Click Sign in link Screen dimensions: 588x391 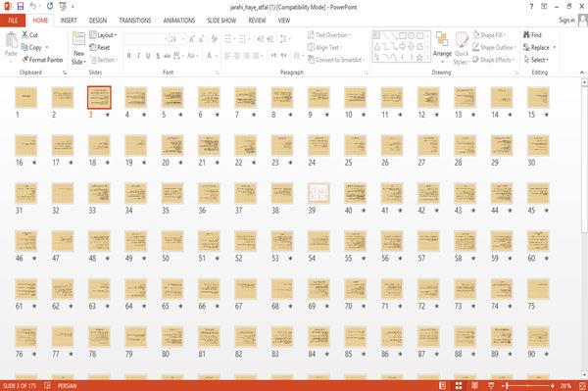(566, 21)
